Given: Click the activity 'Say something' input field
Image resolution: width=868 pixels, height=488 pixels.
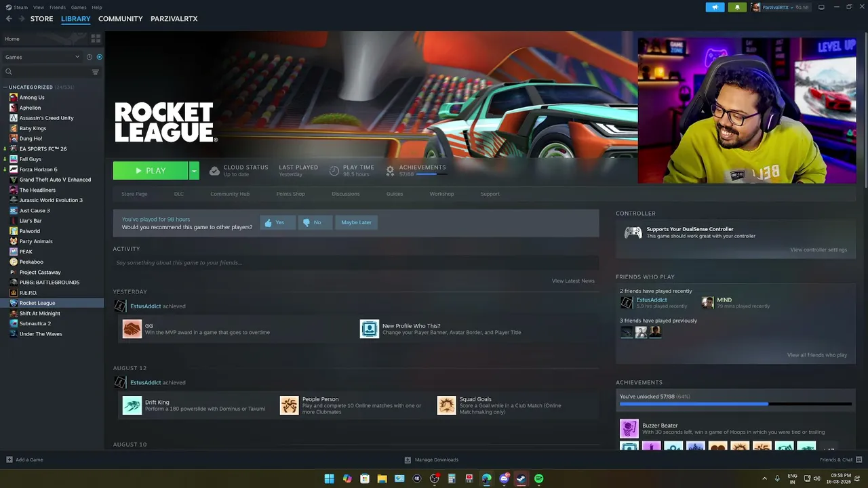Looking at the screenshot, I should pos(356,263).
